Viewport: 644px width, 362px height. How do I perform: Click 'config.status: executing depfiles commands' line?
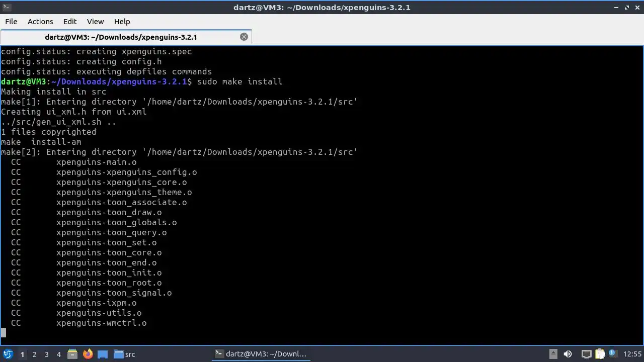pos(106,71)
